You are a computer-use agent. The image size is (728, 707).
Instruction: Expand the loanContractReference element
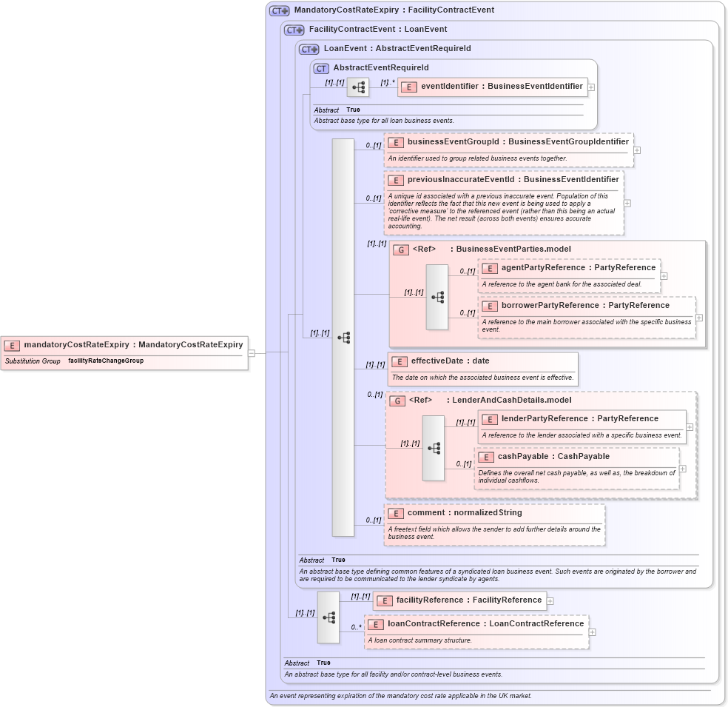pos(592,631)
